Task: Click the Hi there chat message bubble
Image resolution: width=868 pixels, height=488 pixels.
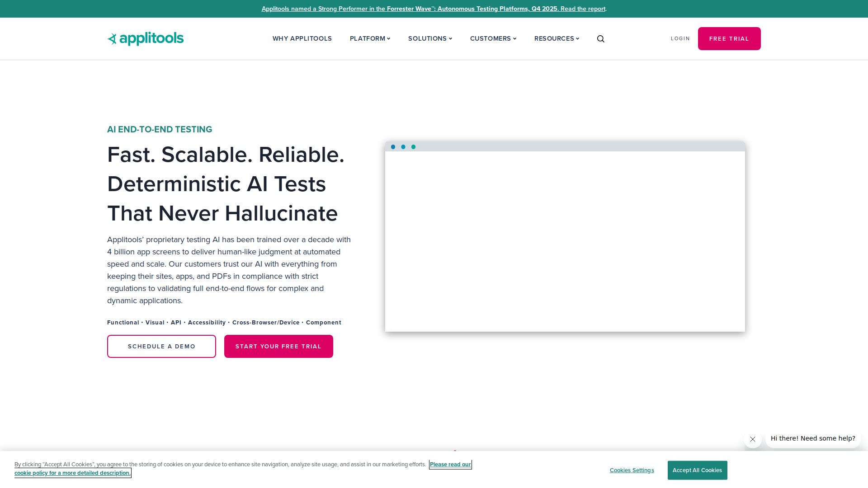Action: tap(812, 438)
